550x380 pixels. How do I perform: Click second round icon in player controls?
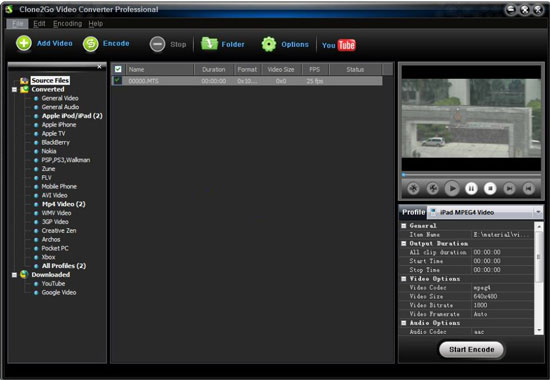pyautogui.click(x=433, y=189)
